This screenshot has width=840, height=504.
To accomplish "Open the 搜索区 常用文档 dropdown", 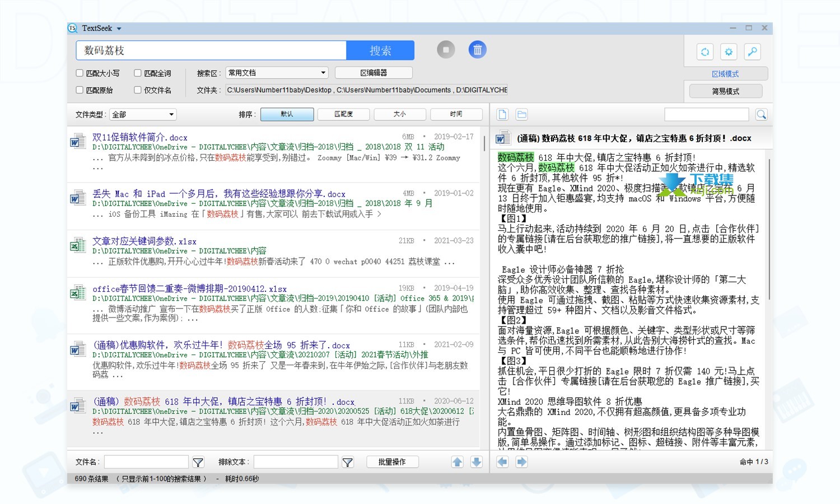I will (277, 73).
